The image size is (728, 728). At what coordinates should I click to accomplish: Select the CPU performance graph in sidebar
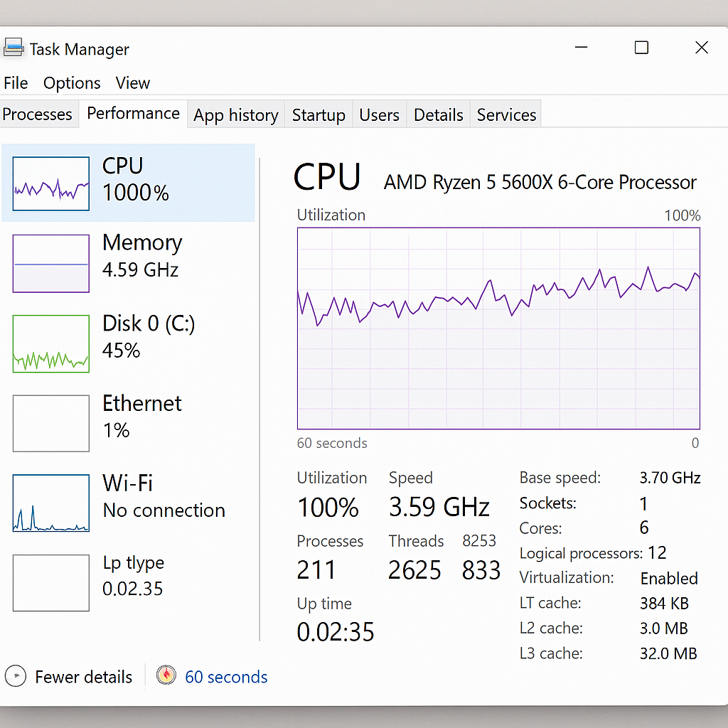[x=128, y=181]
